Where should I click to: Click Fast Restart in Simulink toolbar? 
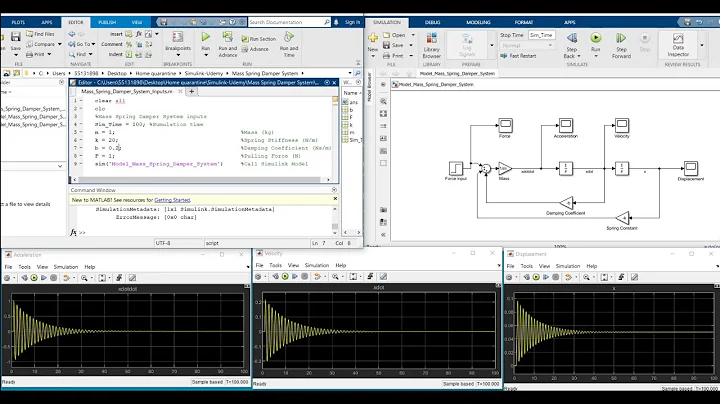pos(518,56)
